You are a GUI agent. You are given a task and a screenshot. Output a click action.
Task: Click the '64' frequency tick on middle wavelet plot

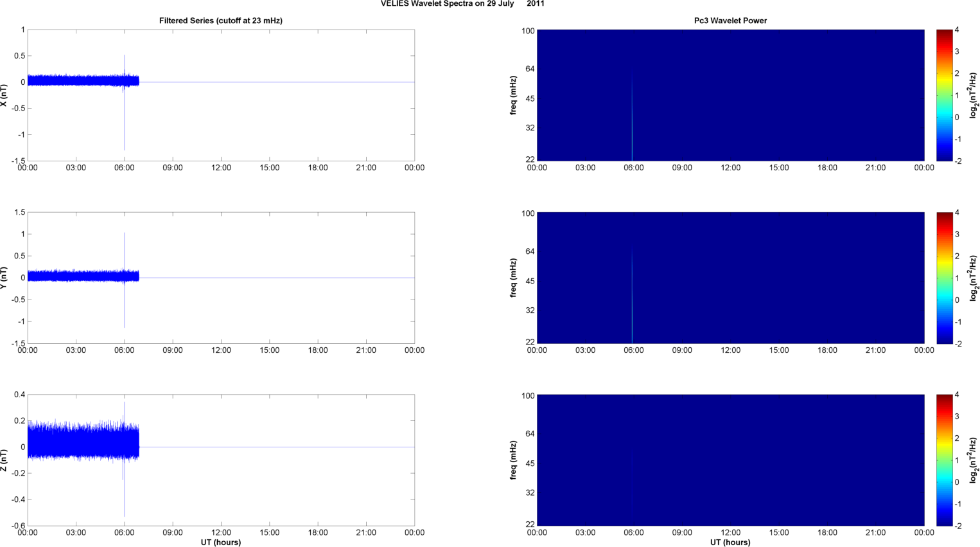click(x=530, y=251)
